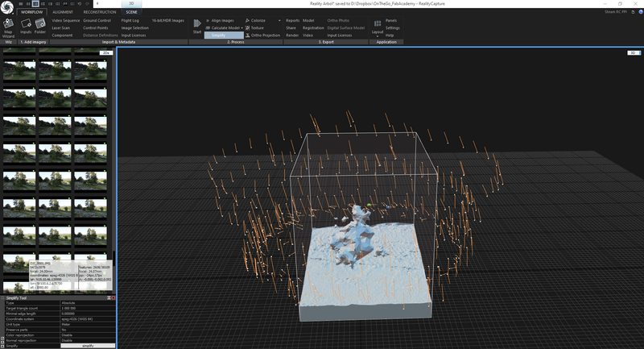The height and width of the screenshot is (349, 644).
Task: Click Simplify in the Process group
Action: [x=224, y=35]
